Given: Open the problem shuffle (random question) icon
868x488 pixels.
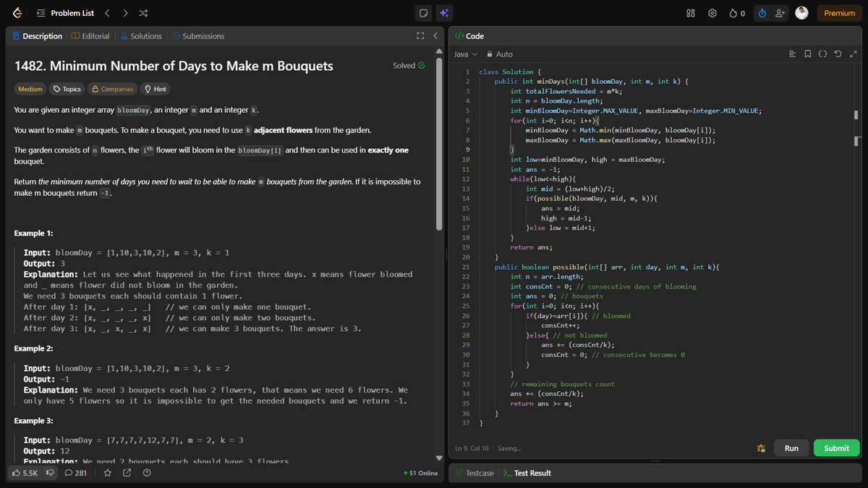Looking at the screenshot, I should click(x=142, y=12).
